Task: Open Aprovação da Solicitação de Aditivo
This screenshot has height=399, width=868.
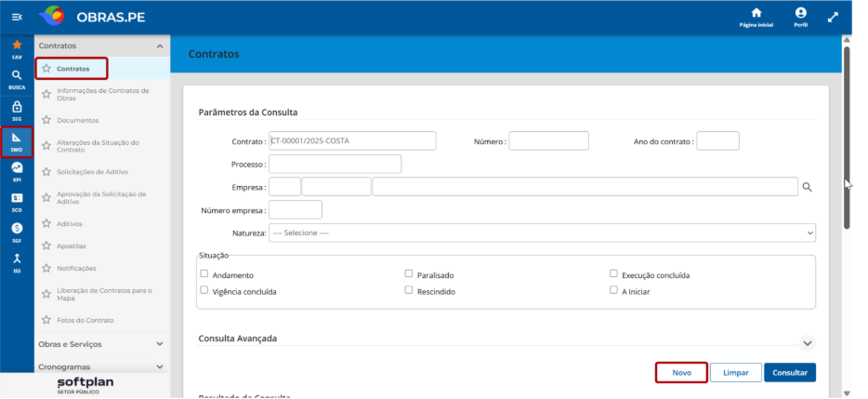Action: click(101, 198)
